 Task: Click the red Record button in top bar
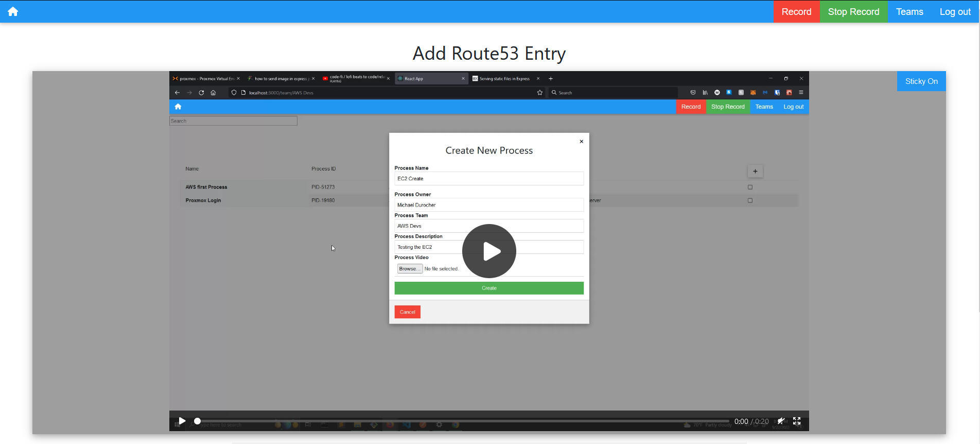click(796, 11)
